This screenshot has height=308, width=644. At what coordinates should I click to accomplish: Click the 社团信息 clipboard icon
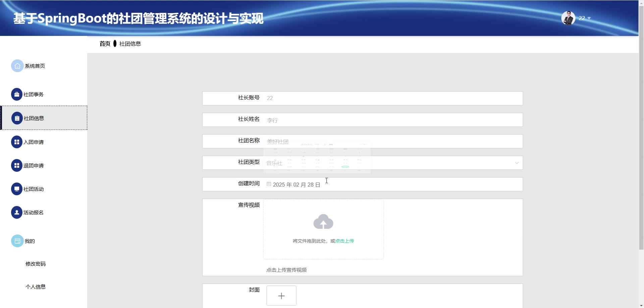[17, 118]
